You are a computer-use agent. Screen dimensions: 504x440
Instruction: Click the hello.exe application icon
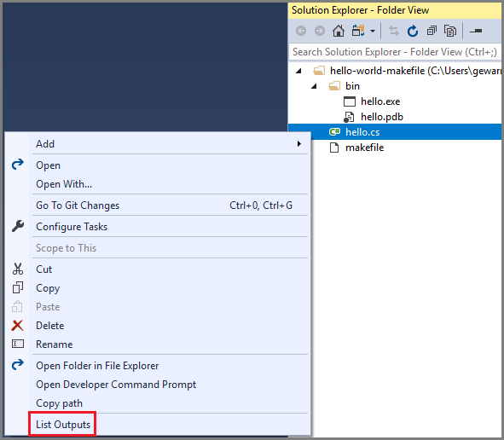click(350, 101)
